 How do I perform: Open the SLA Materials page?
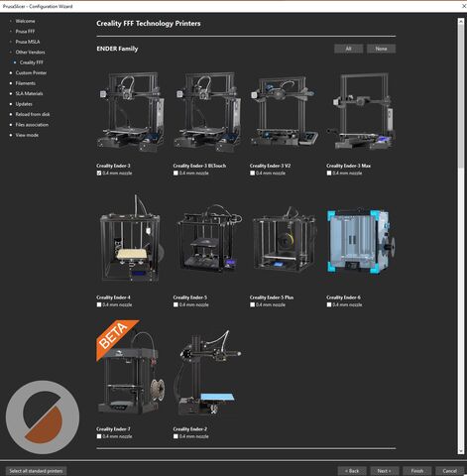point(29,93)
